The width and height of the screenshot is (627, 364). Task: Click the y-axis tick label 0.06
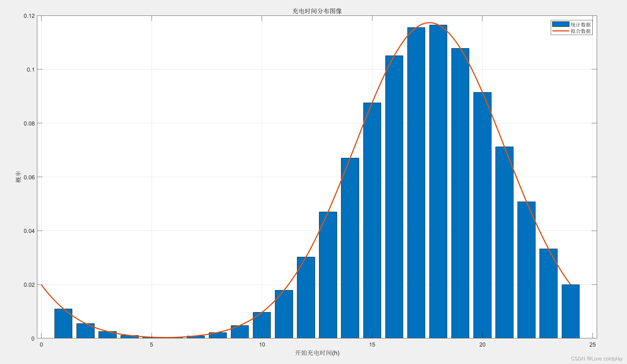29,177
